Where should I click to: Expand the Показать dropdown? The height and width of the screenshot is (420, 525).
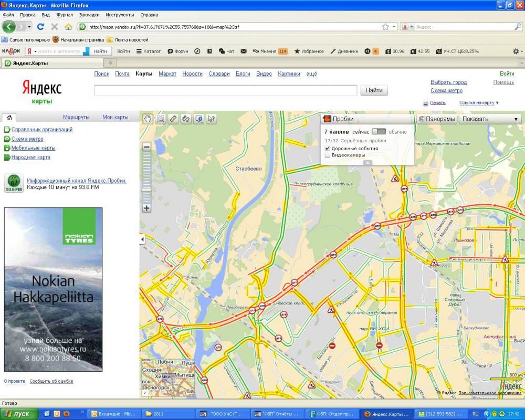[490, 119]
